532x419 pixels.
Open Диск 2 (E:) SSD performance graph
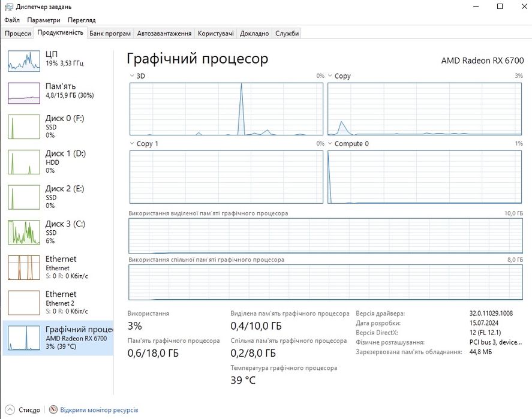pos(24,197)
